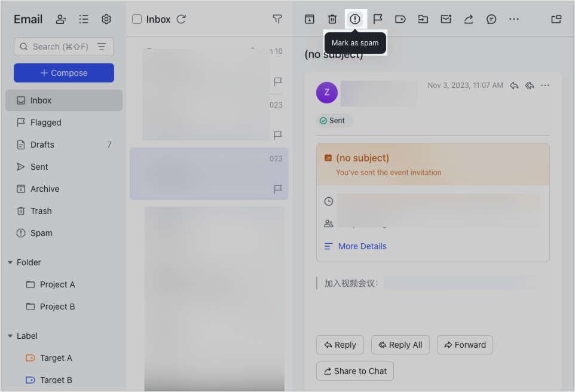This screenshot has width=575, height=392.
Task: Open the contacts icon next to Email title
Action: [x=61, y=19]
